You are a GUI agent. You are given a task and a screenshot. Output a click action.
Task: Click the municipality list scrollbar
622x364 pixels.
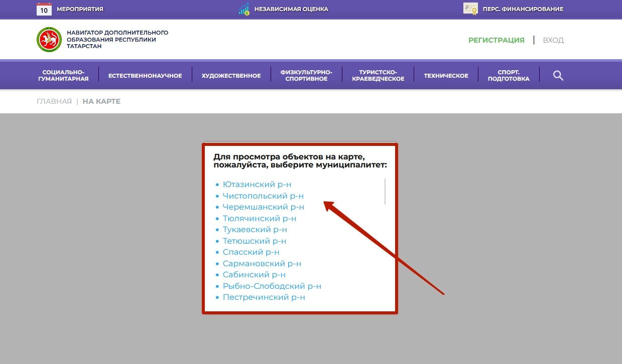pos(385,191)
